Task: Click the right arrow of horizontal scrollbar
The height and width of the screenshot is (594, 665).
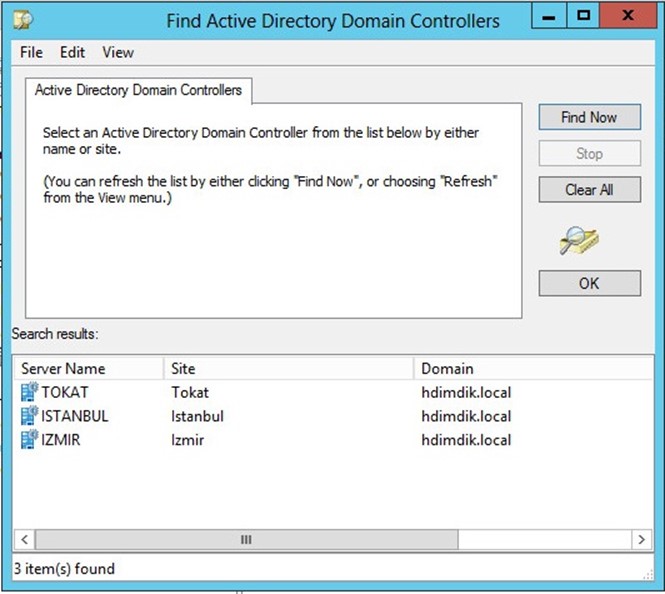Action: coord(641,539)
